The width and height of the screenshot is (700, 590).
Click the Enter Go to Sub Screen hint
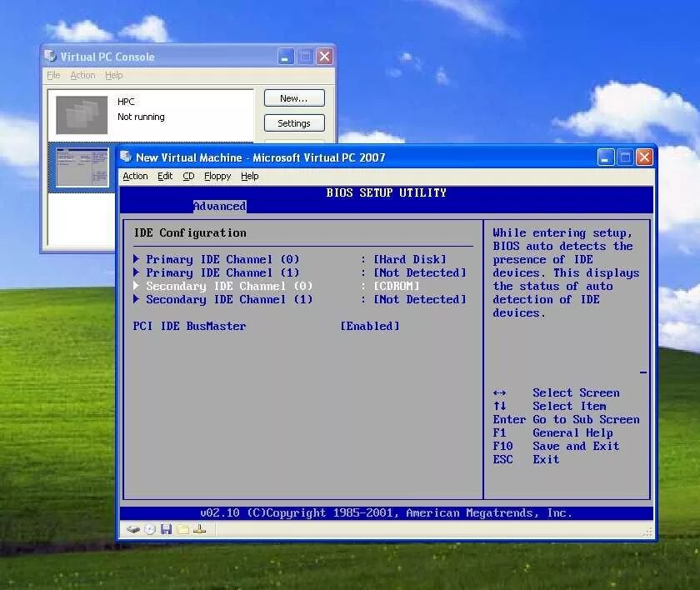pos(566,419)
